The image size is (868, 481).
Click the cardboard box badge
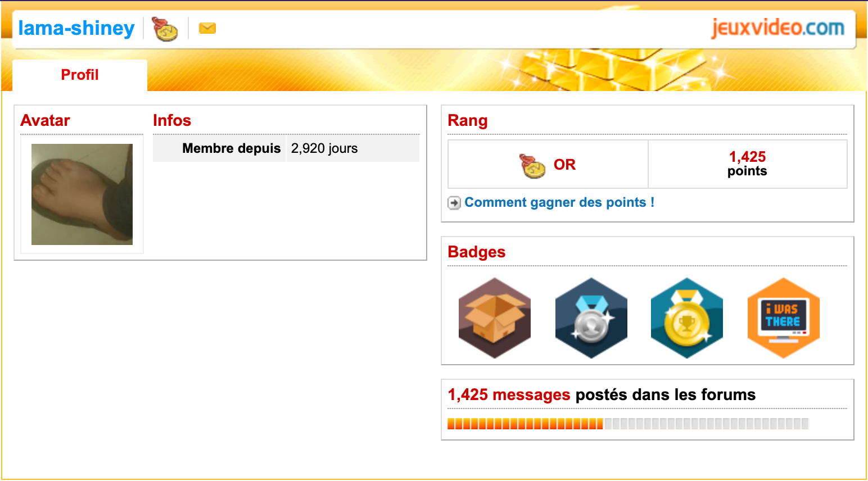495,318
